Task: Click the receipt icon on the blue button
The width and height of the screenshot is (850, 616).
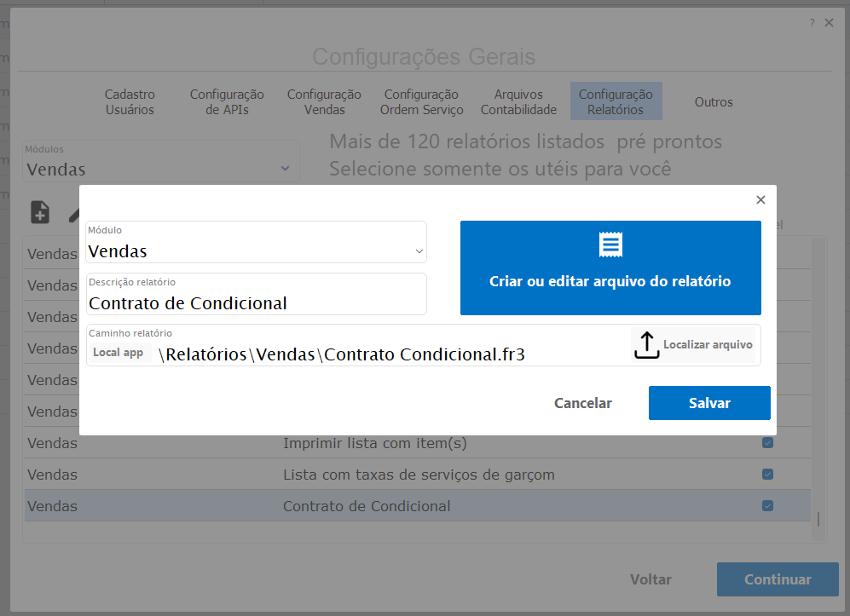Action: pos(610,245)
